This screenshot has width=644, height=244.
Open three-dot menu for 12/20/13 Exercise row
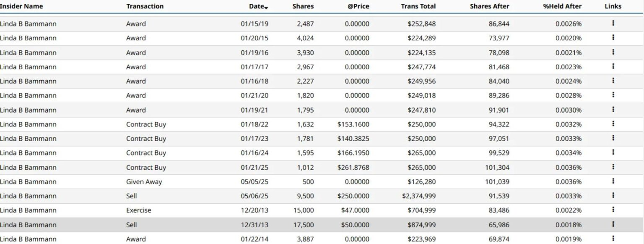tap(613, 210)
